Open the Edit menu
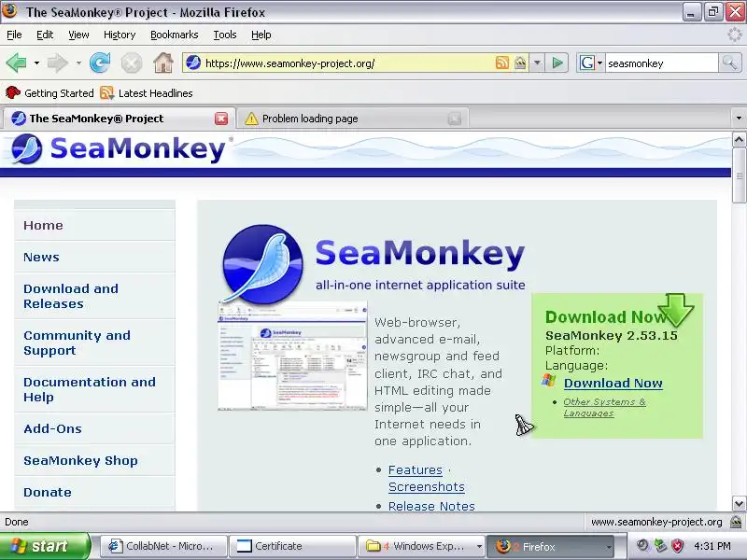This screenshot has width=747, height=560. [45, 35]
